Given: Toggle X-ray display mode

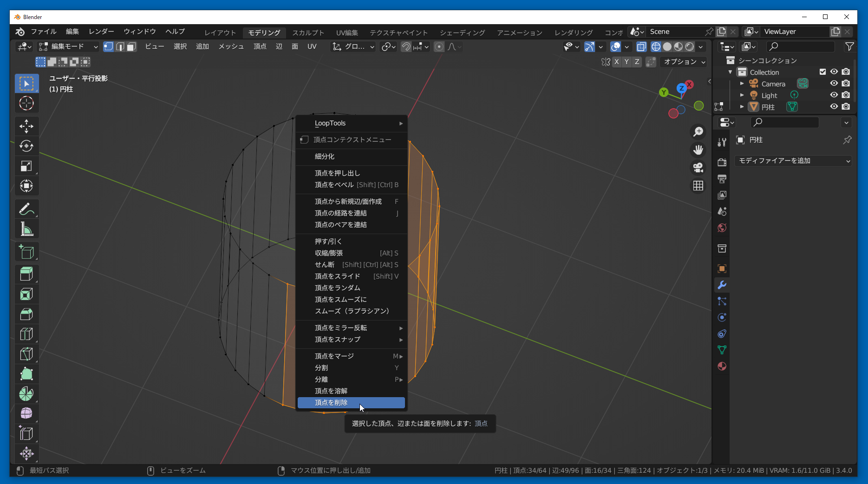Looking at the screenshot, I should 641,46.
